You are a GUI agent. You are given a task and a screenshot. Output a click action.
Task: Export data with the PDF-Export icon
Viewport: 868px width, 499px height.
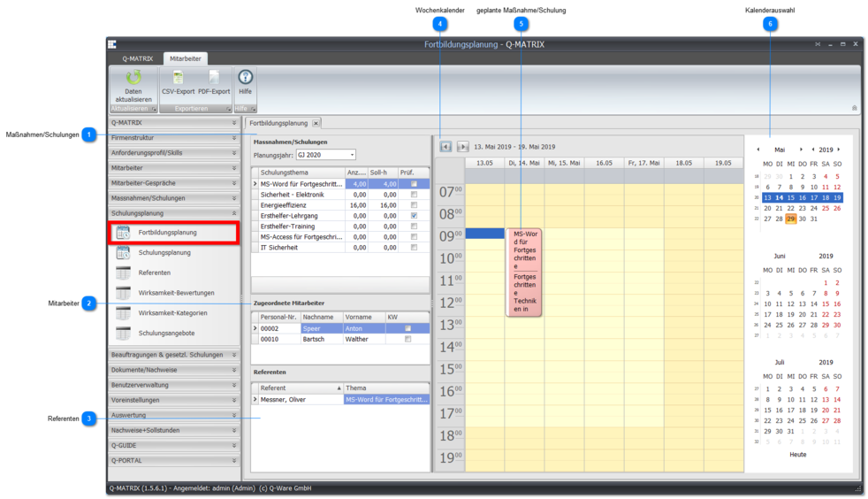(x=214, y=78)
